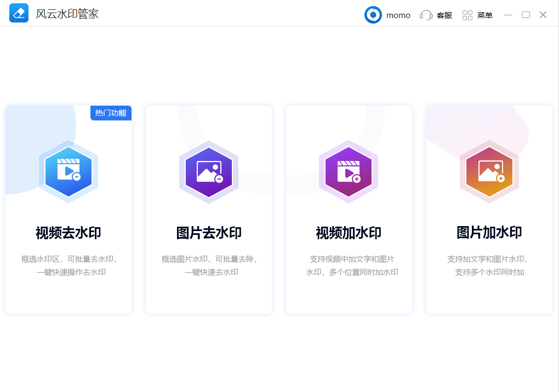The width and height of the screenshot is (559, 392).
Task: Select the 图片加水印 title
Action: (x=489, y=233)
